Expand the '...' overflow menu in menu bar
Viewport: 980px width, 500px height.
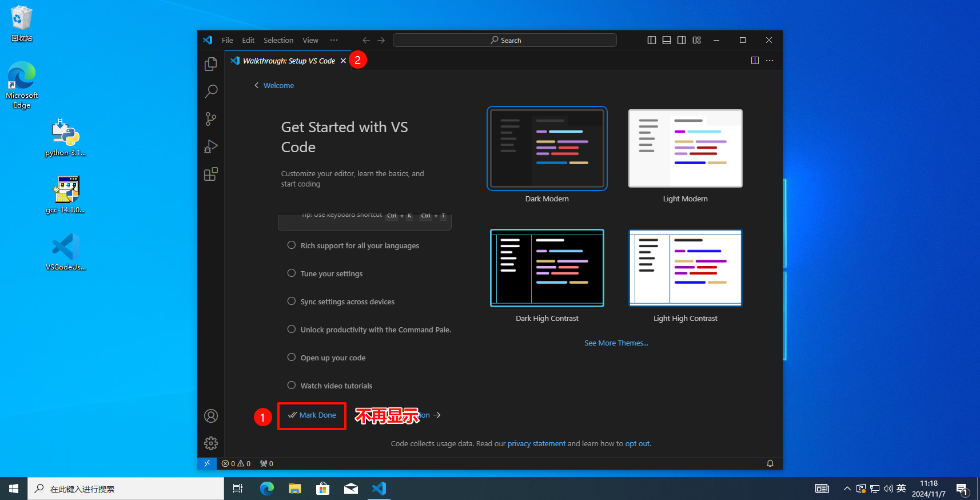click(x=334, y=40)
